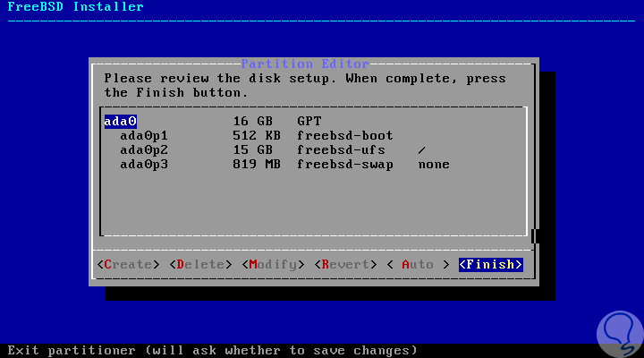Click the 819 MB size value
Viewport: 644px width, 358px height.
pos(257,165)
